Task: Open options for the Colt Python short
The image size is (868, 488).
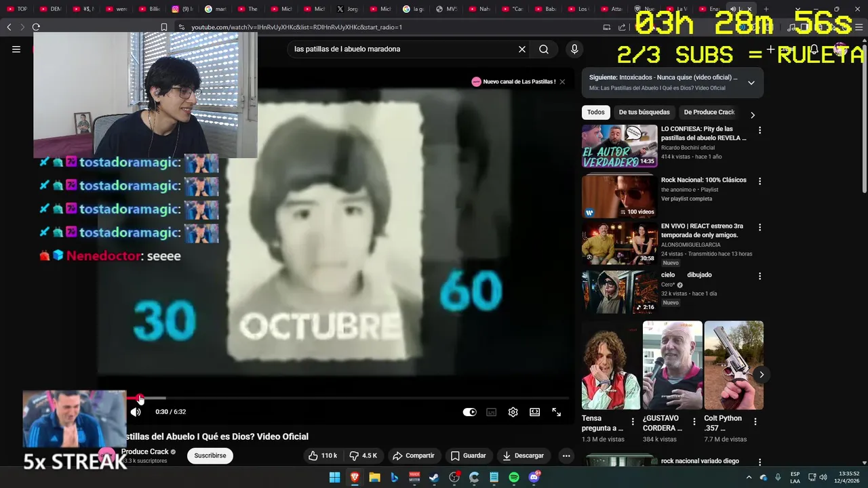Action: 755,422
